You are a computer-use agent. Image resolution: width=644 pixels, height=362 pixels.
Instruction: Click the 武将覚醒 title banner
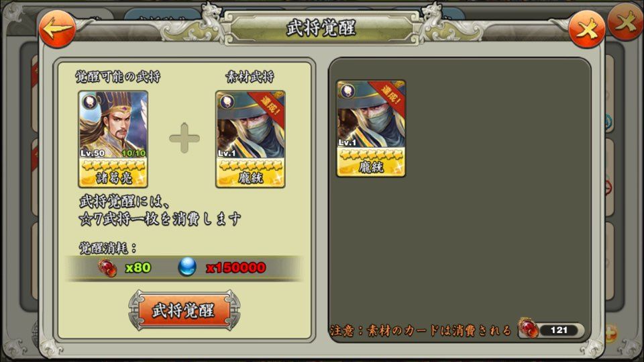click(321, 28)
